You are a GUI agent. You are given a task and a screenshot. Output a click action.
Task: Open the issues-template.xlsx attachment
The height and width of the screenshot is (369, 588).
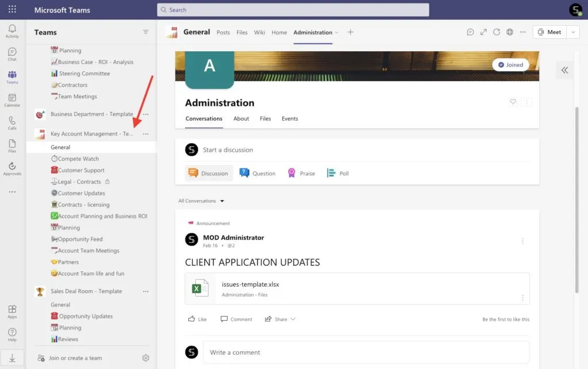coord(357,289)
